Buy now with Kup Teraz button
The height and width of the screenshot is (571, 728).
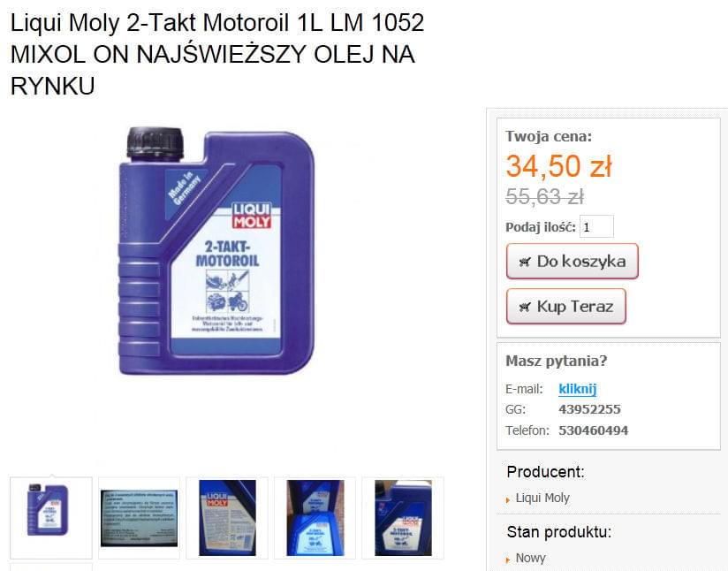click(x=566, y=306)
